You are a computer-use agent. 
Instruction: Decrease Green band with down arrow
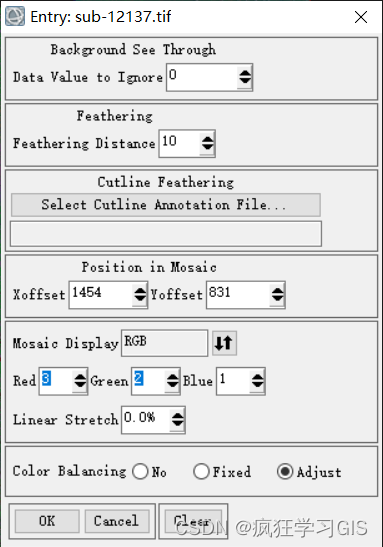[x=173, y=385]
